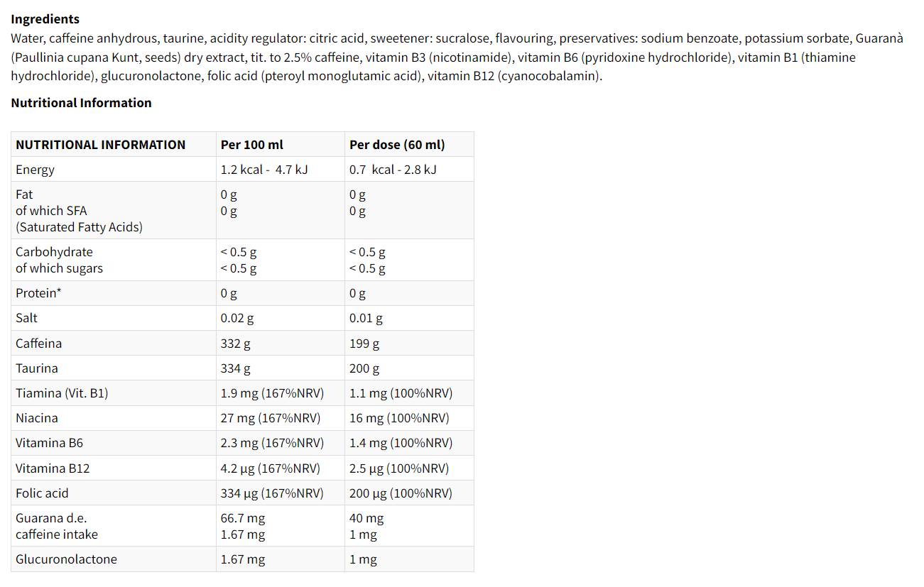Screen dimensions: 924x587
Task: Click the Protein* row label
Action: (38, 293)
